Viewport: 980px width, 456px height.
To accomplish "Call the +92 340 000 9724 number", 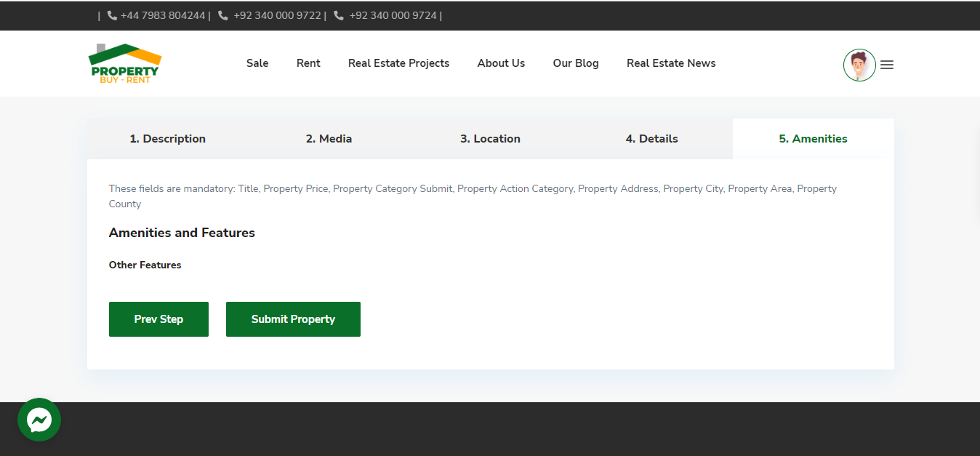I will click(393, 15).
